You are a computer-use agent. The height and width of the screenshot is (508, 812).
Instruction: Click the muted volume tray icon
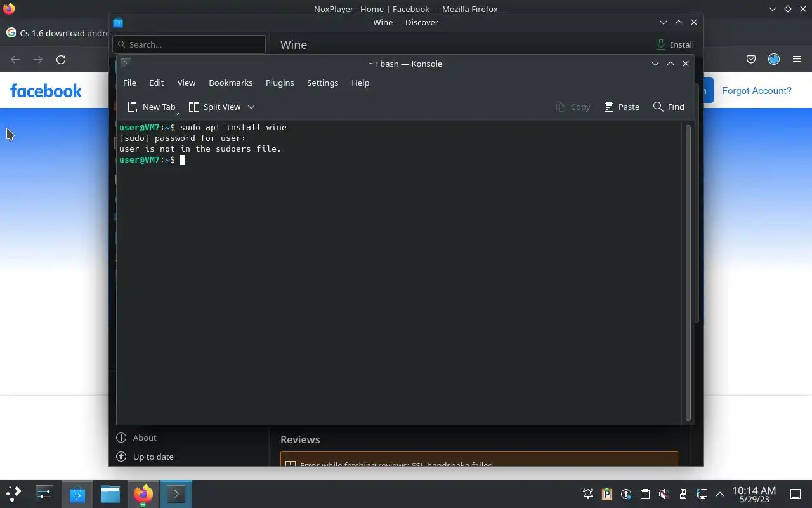[664, 494]
